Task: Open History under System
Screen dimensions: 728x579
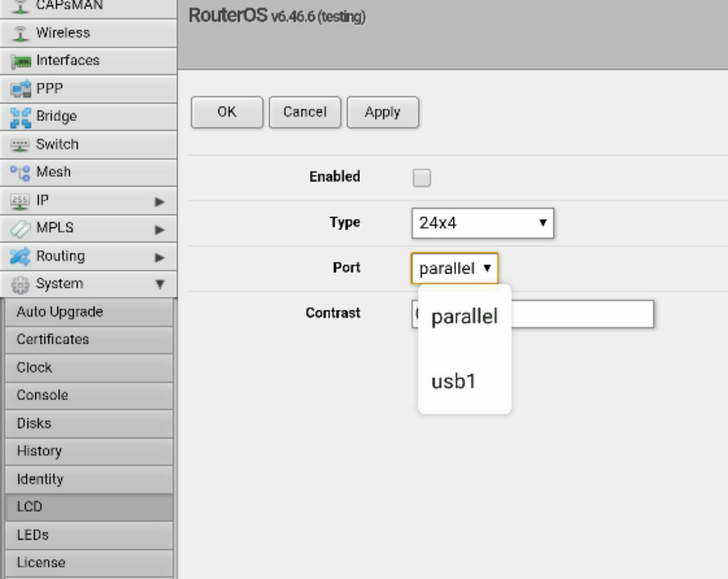Action: pyautogui.click(x=89, y=451)
